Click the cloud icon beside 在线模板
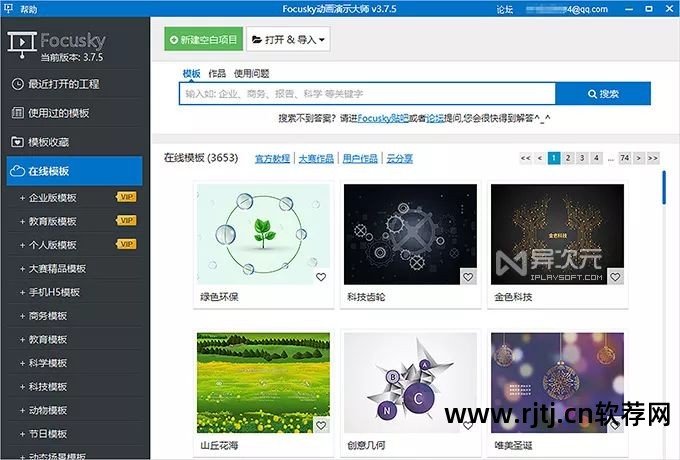Viewport: 680px width, 460px height. click(x=17, y=171)
